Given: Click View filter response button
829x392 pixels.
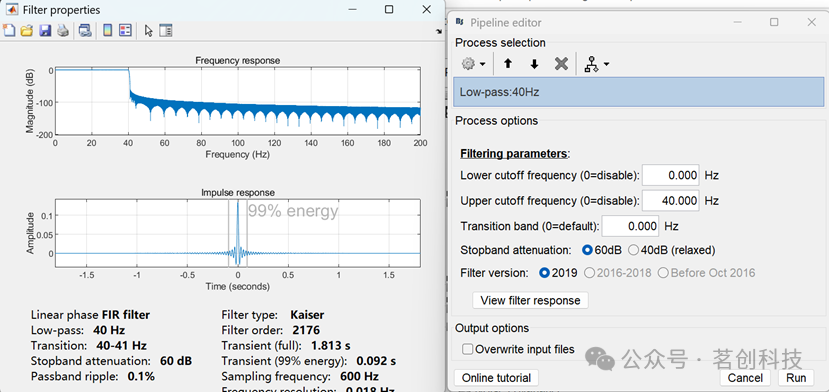Looking at the screenshot, I should (x=530, y=300).
